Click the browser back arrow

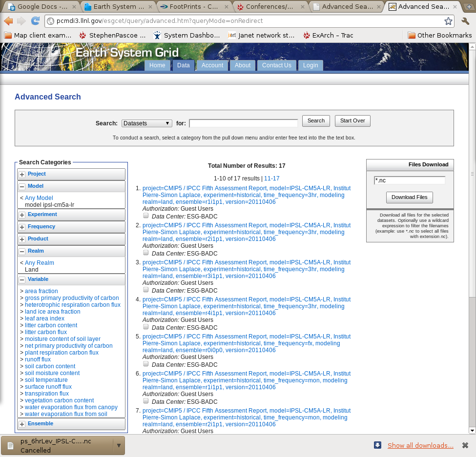pyautogui.click(x=8, y=21)
